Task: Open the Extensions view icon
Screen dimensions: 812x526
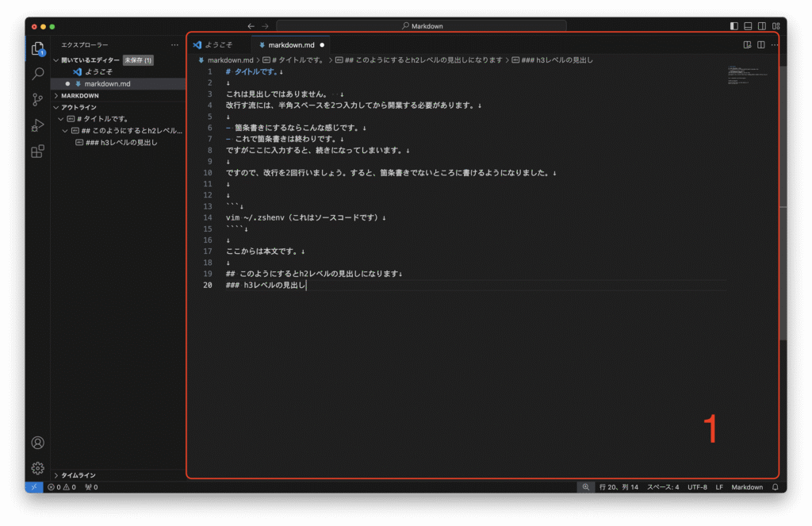Action: point(38,152)
